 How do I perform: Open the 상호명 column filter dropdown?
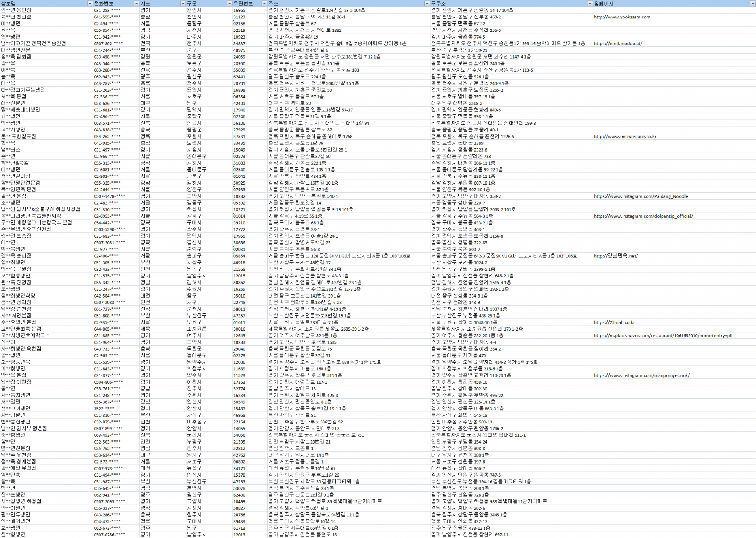[x=90, y=4]
